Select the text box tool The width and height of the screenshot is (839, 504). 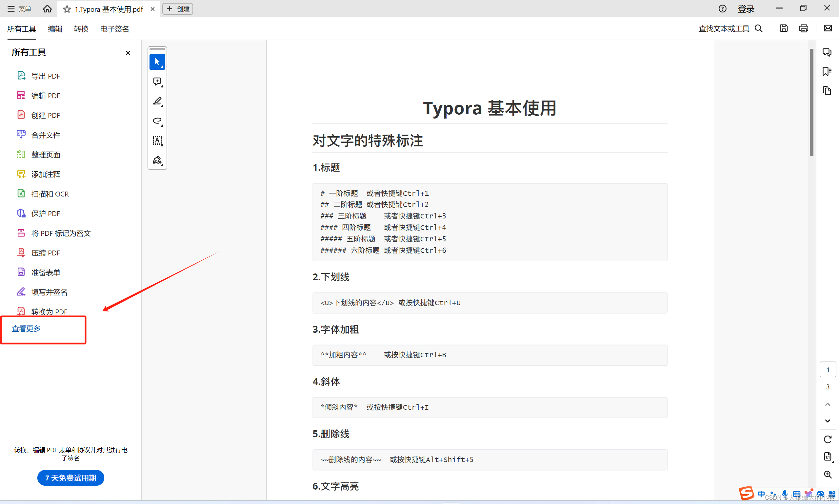tap(157, 140)
